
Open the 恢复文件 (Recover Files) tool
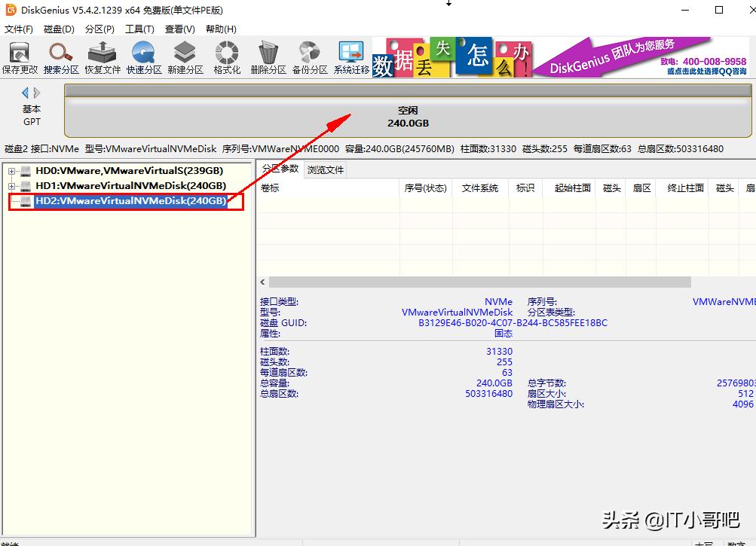click(103, 57)
